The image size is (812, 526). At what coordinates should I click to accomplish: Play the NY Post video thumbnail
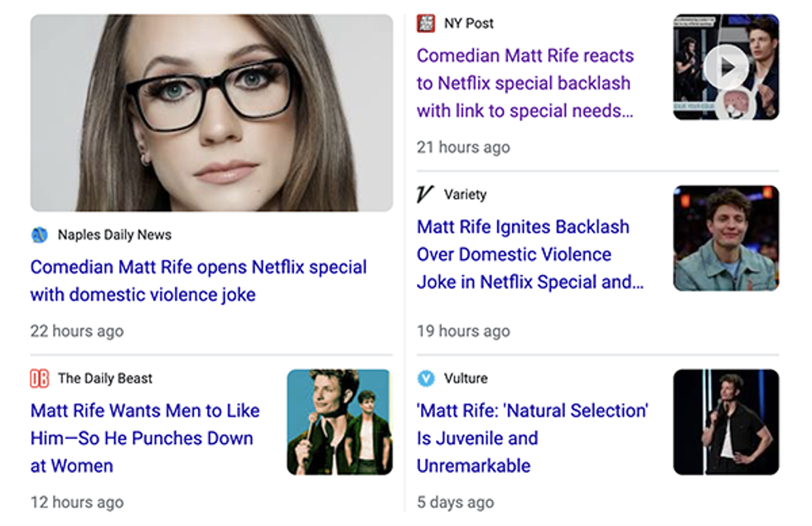coord(726,67)
